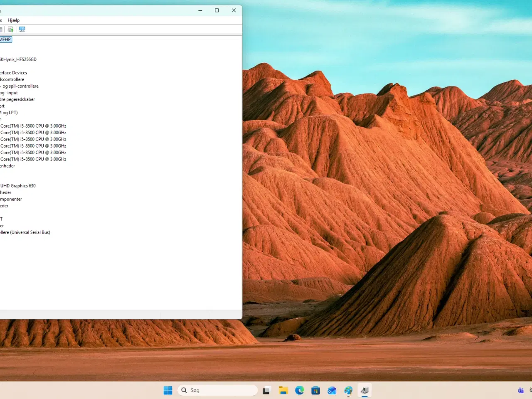Screen dimensions: 532x399
Task: Click the monitor toolbar icon in Device Manager
Action: coord(22,29)
